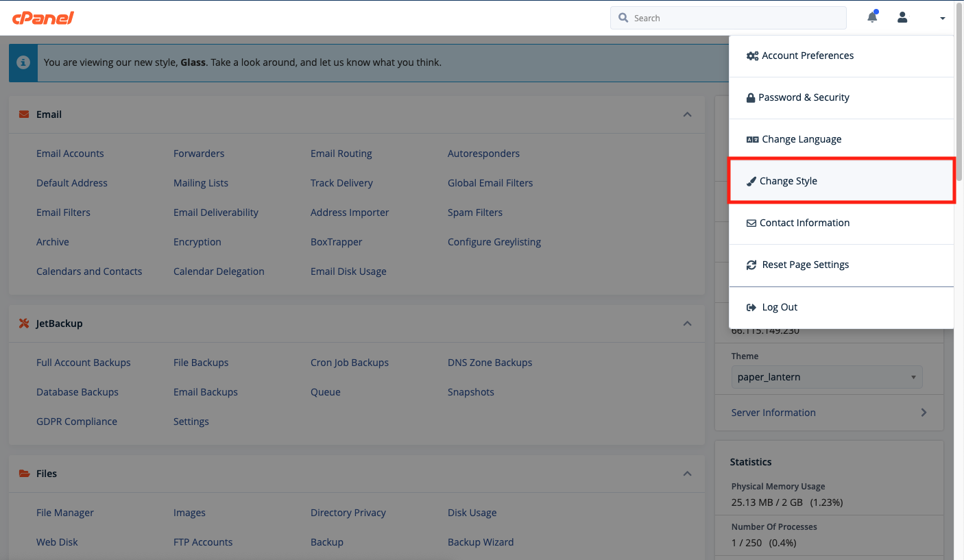Open Database Backups
The image size is (964, 560).
click(x=77, y=392)
